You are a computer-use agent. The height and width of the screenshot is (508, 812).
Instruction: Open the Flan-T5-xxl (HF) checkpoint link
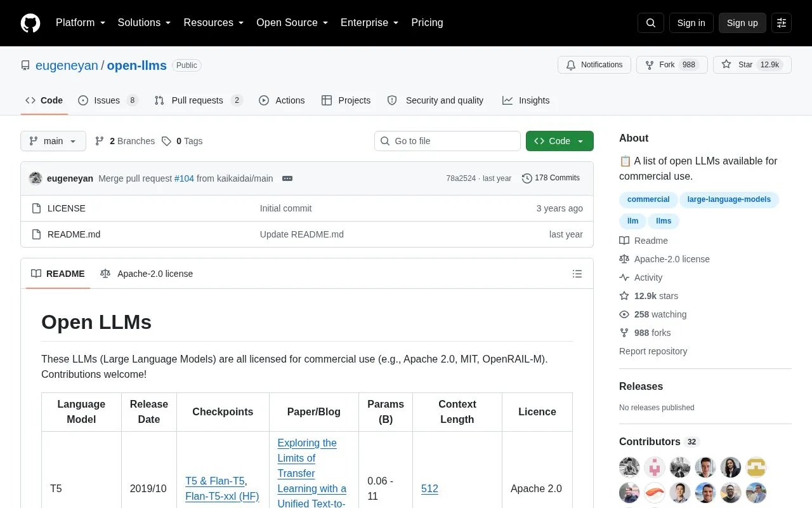222,496
